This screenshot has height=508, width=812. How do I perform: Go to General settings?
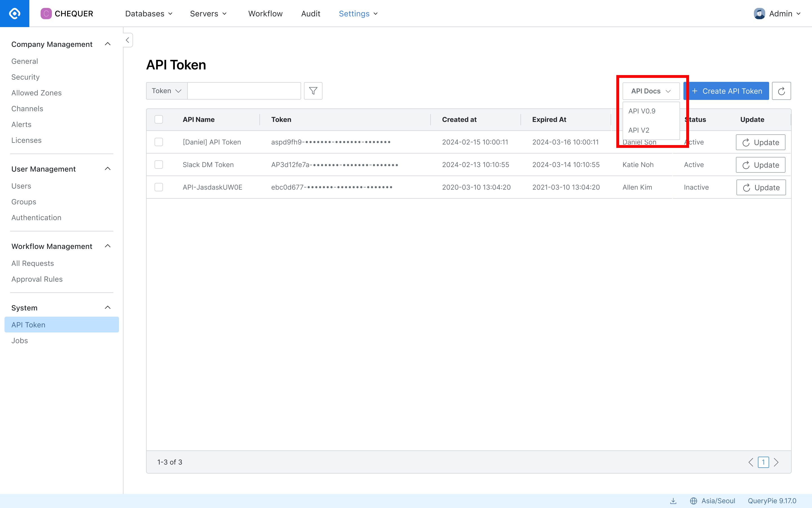point(25,61)
